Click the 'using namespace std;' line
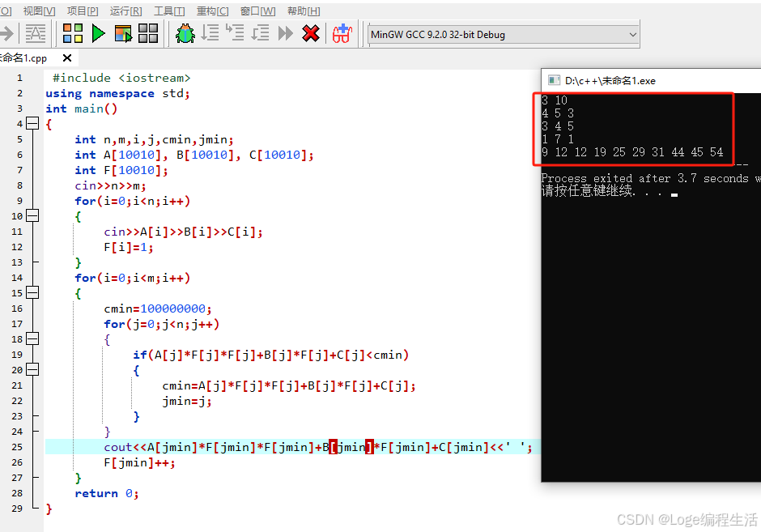 117,93
